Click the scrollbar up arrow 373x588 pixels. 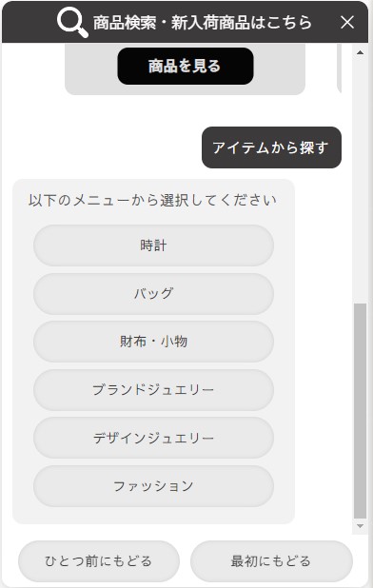(x=361, y=52)
